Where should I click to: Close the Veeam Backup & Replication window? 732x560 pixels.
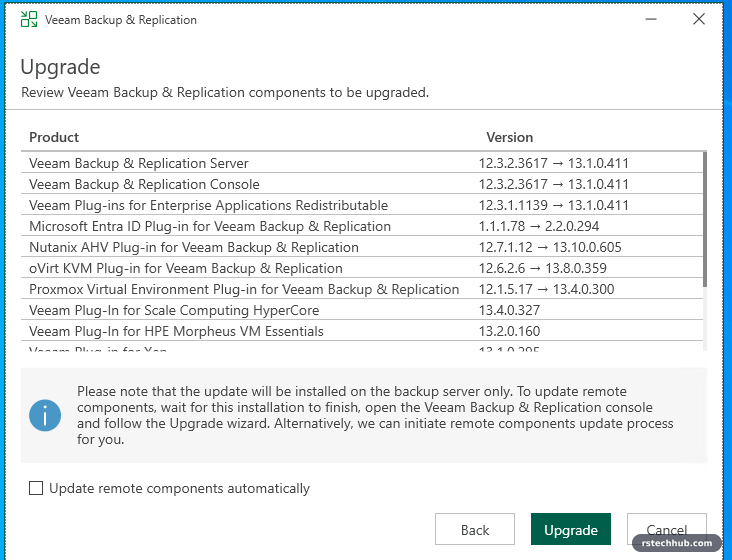[699, 19]
